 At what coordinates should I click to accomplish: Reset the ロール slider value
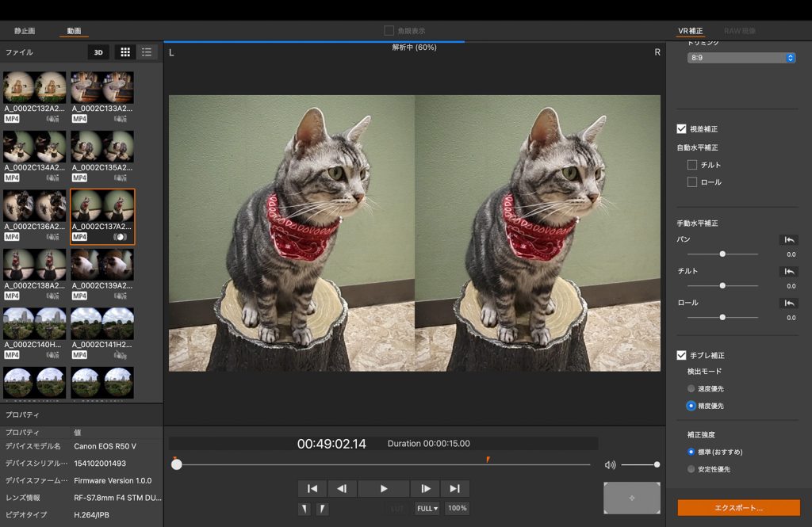789,303
